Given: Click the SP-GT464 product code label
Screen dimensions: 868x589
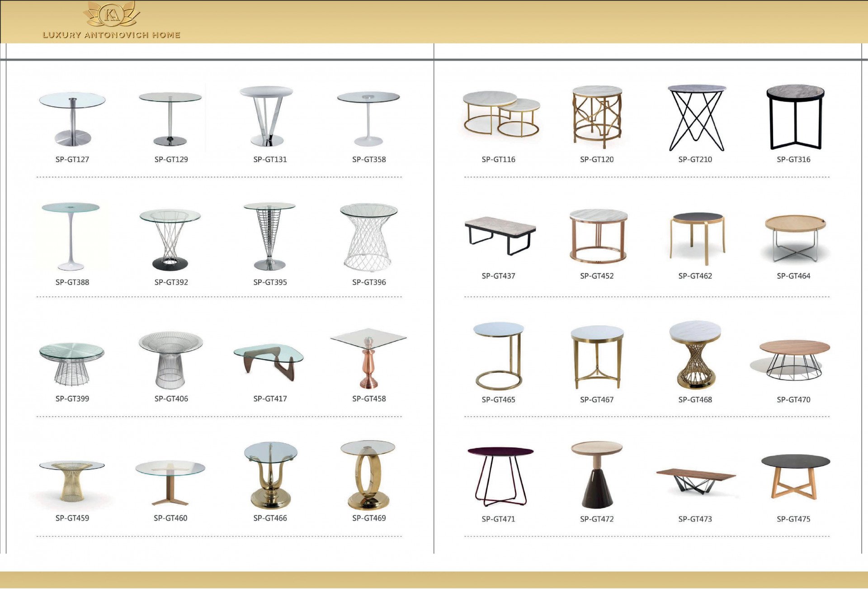Looking at the screenshot, I should click(793, 276).
